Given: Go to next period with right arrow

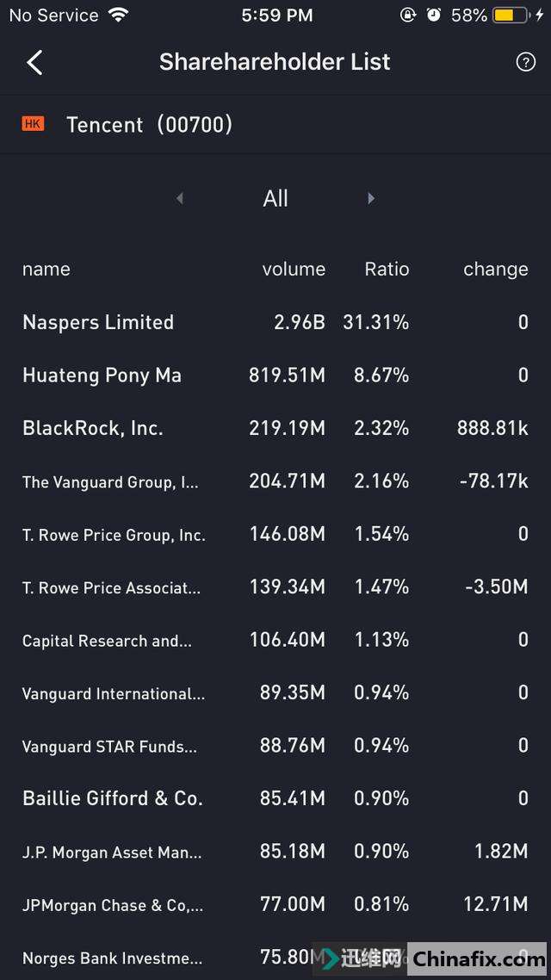Looking at the screenshot, I should [371, 198].
